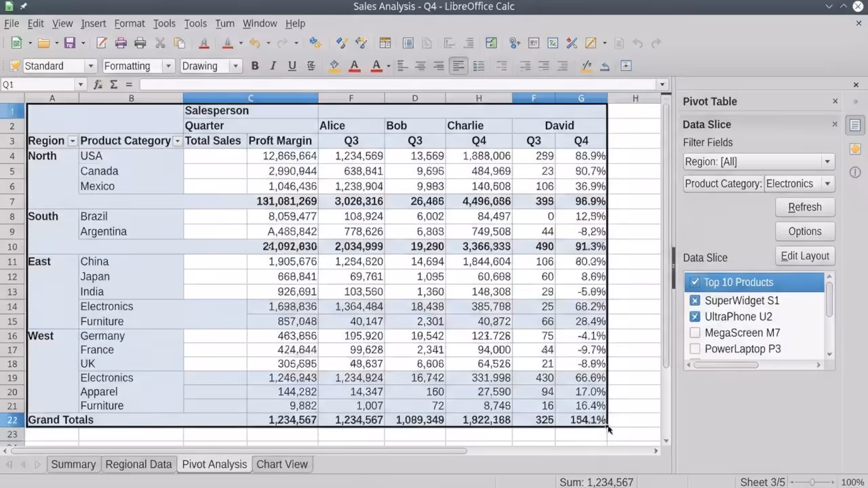Image resolution: width=868 pixels, height=488 pixels.
Task: Open the Region: [All] filter dropdown
Action: (x=759, y=161)
